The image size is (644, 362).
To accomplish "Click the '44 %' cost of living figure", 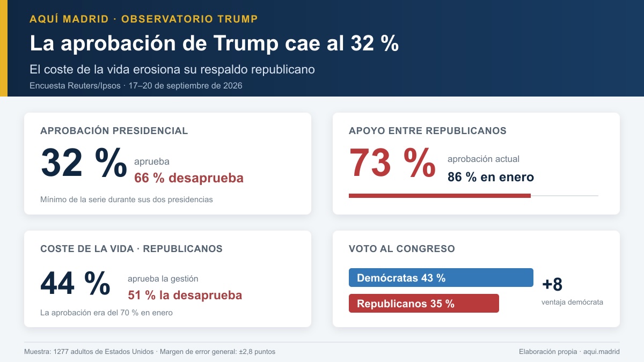I will click(75, 283).
